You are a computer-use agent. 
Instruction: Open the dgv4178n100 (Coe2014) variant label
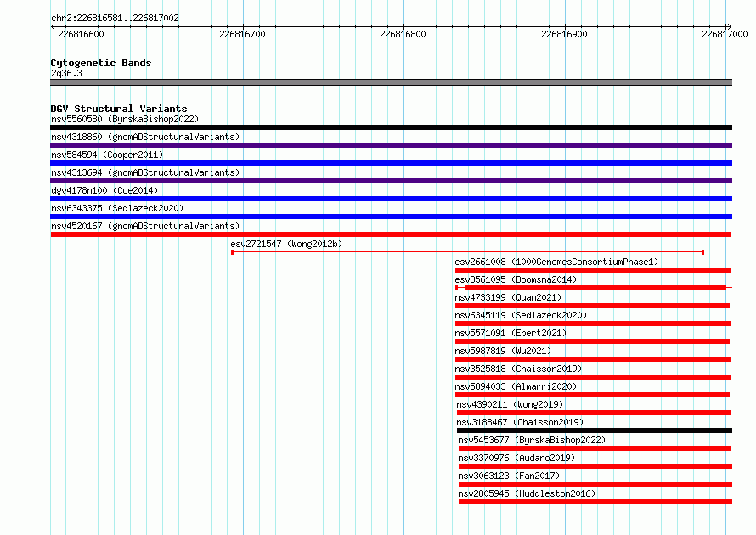point(104,190)
